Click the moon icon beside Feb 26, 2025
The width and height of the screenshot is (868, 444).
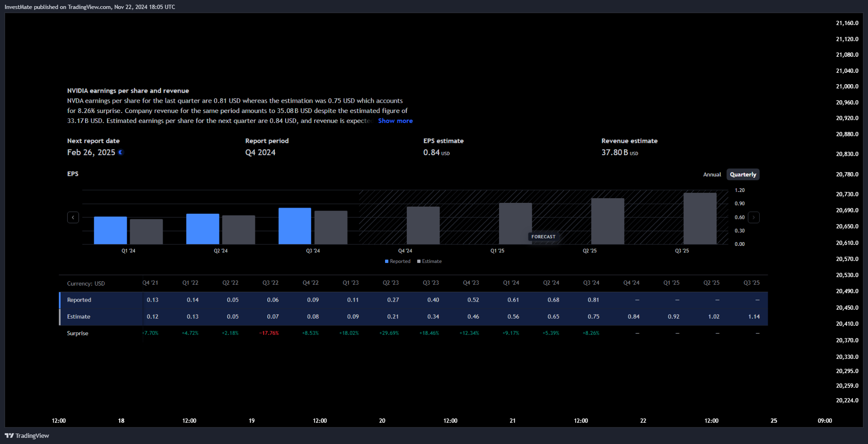tap(121, 152)
